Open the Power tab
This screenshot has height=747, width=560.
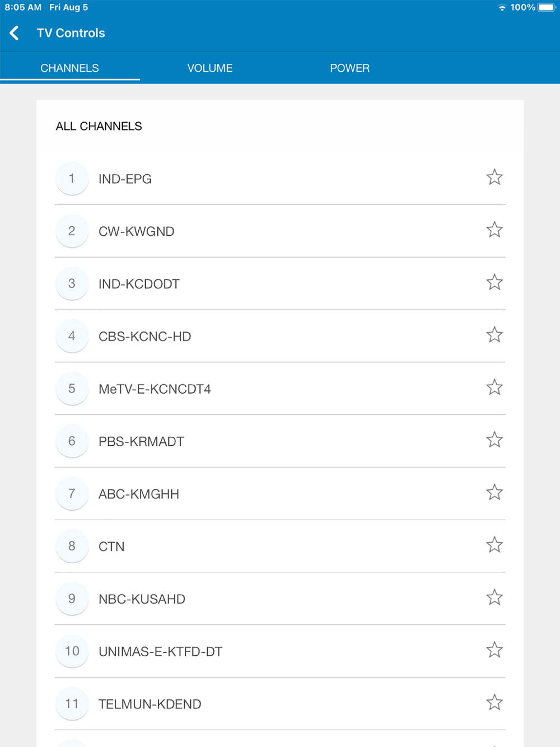349,68
